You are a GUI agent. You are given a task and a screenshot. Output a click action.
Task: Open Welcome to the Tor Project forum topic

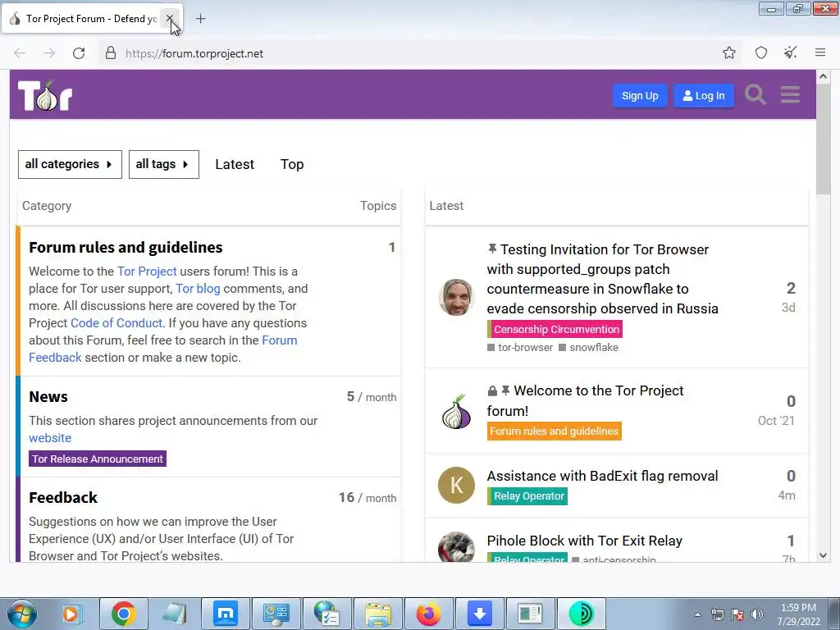[585, 400]
